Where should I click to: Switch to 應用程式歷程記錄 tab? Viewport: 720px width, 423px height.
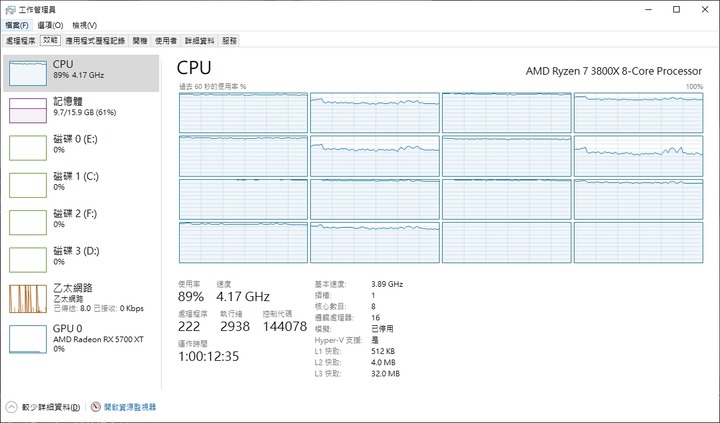(95, 41)
